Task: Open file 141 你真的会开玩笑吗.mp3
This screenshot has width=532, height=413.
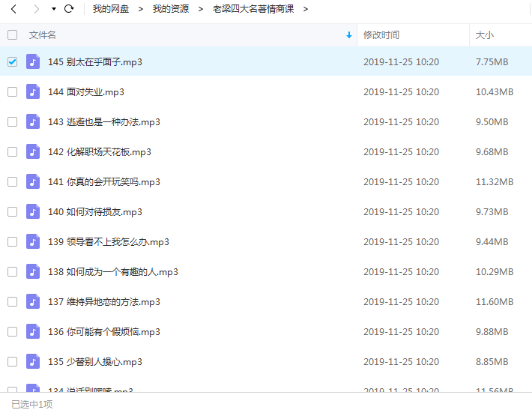Action: (104, 182)
